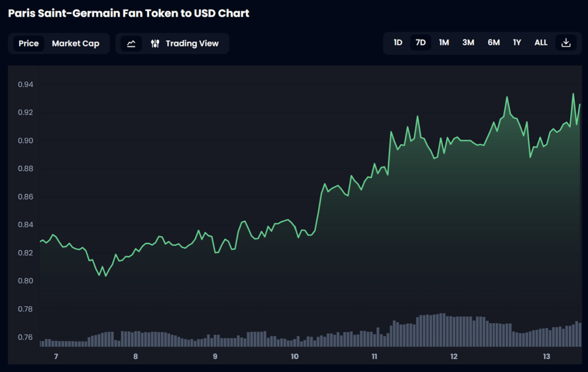Download the chart using the download icon
Image resolution: width=588 pixels, height=372 pixels.
coord(566,42)
